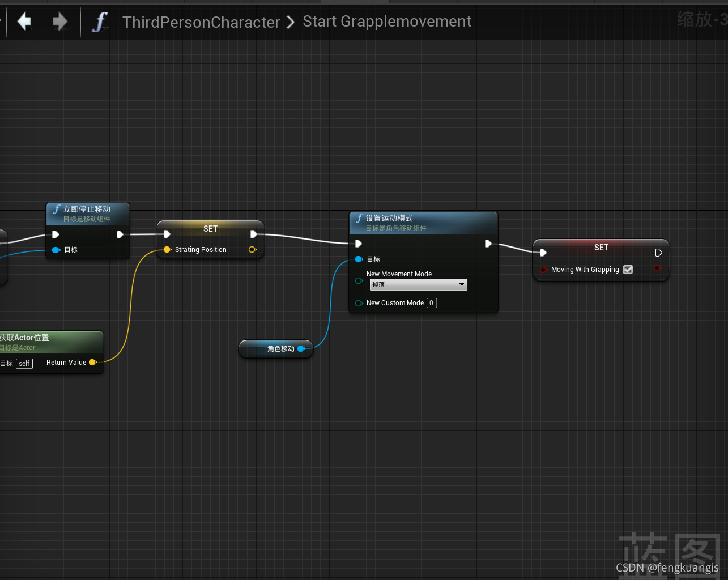Click red output pin of Moving With Grapping SET

pos(657,268)
